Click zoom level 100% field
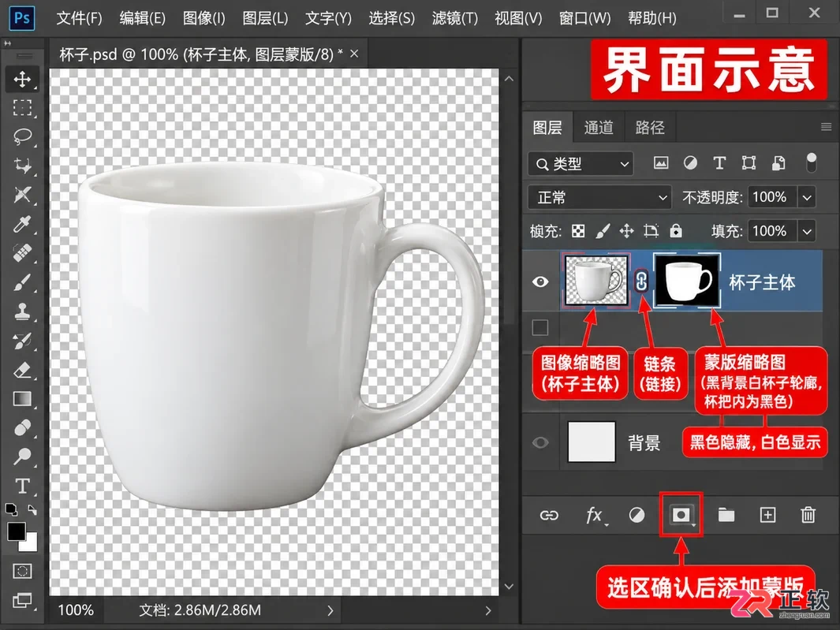 click(x=76, y=610)
